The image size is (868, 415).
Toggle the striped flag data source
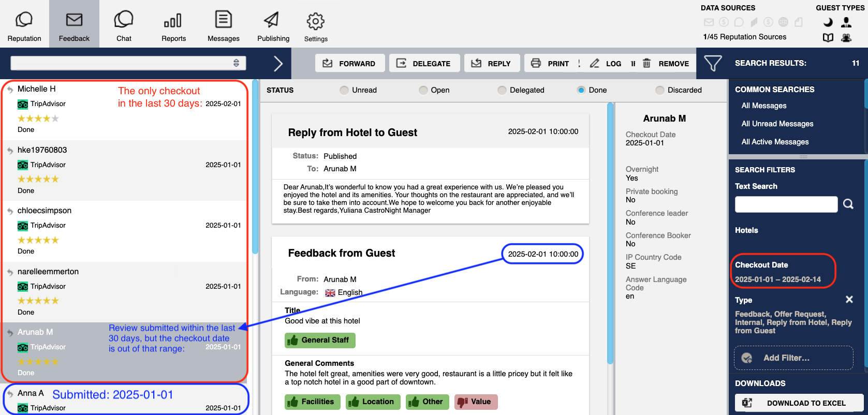point(754,22)
